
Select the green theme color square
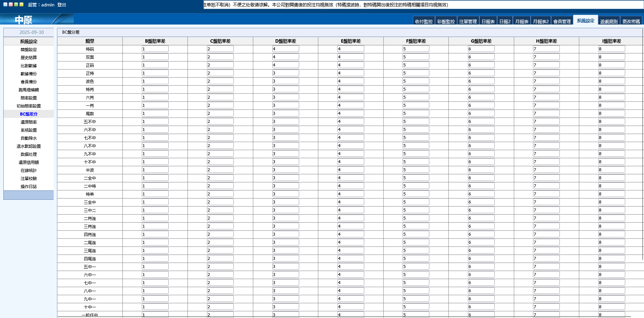[x=16, y=5]
